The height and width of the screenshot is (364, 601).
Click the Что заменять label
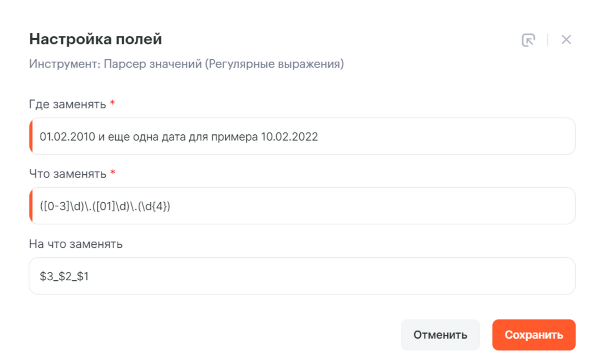(x=68, y=174)
